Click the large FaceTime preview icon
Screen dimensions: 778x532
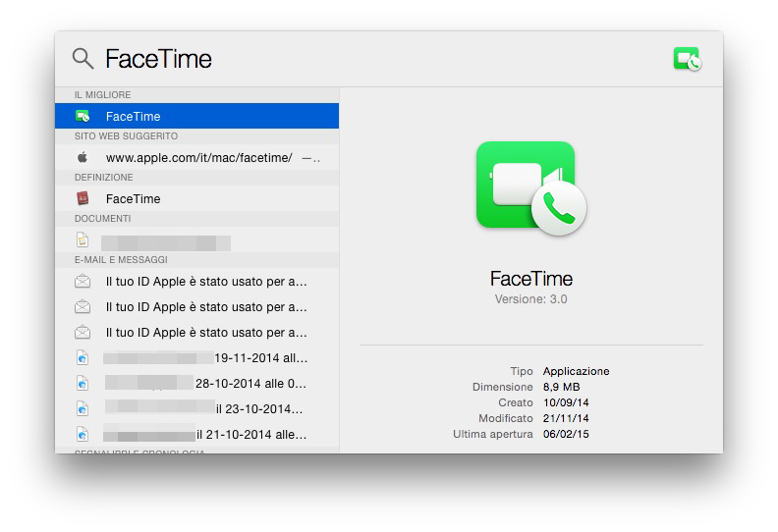(531, 188)
